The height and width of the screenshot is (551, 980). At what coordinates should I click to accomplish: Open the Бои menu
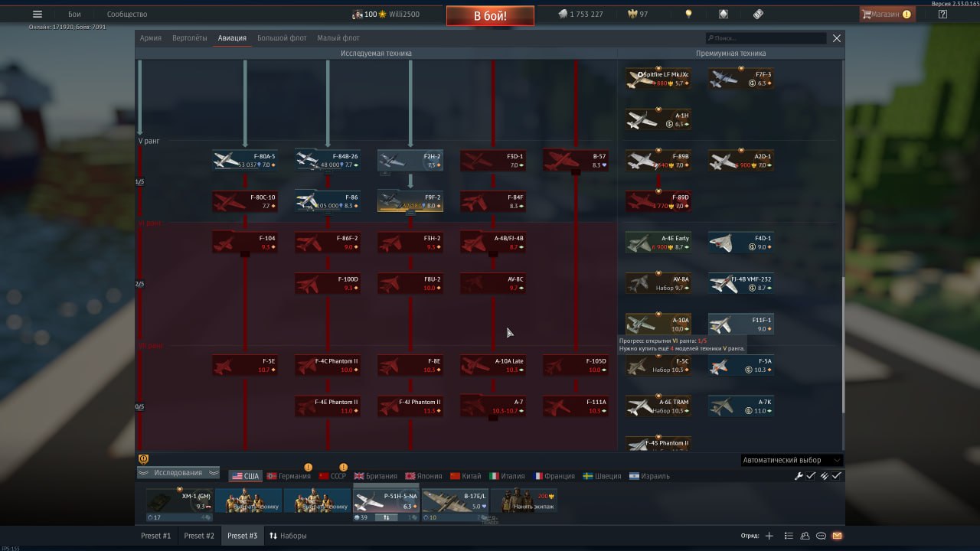74,14
